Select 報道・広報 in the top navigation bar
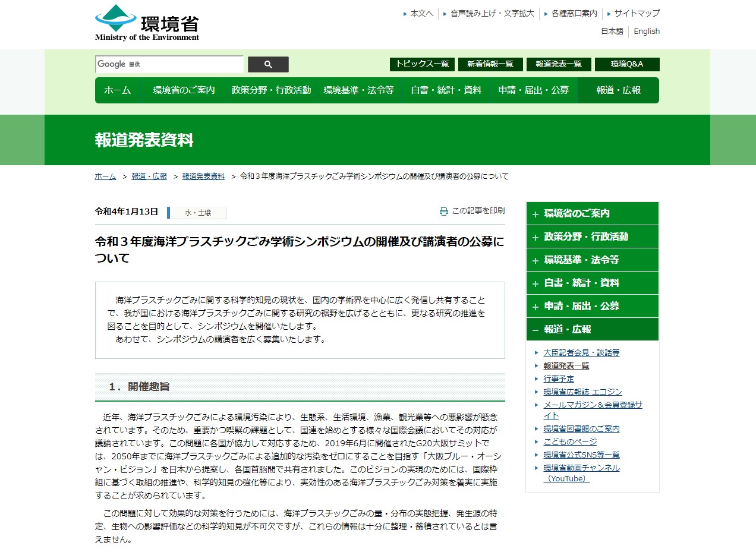This screenshot has width=756, height=552. 618,90
